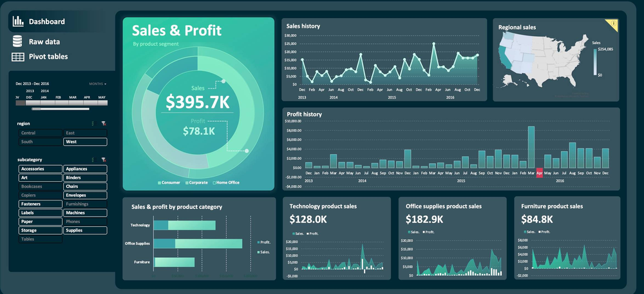Click the Furniture bar in category chart
The image size is (644, 294).
point(174,262)
